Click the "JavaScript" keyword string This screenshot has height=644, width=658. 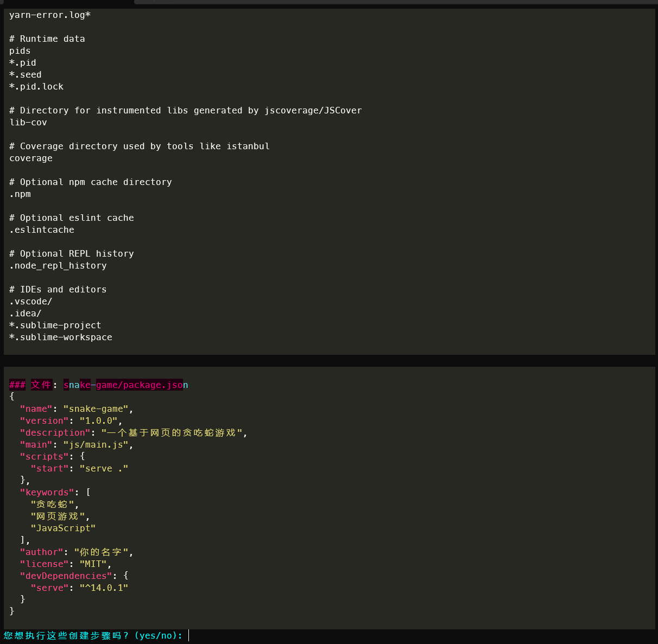point(63,528)
